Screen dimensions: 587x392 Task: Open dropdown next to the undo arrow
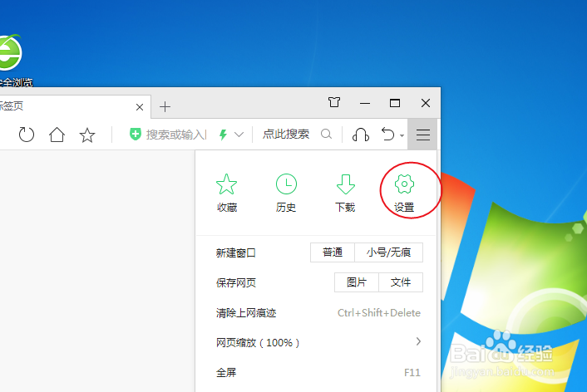(402, 135)
